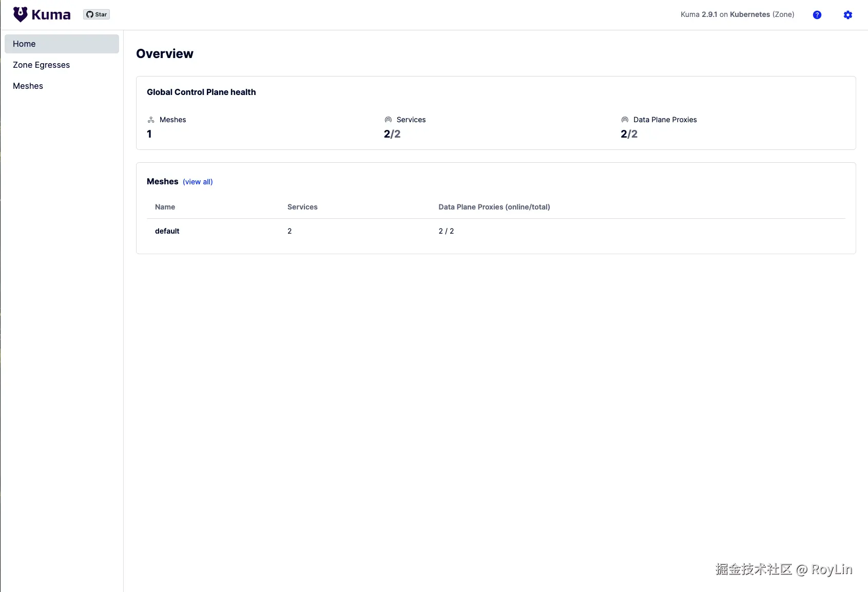Select Home in the sidebar
The width and height of the screenshot is (868, 592).
(62, 44)
